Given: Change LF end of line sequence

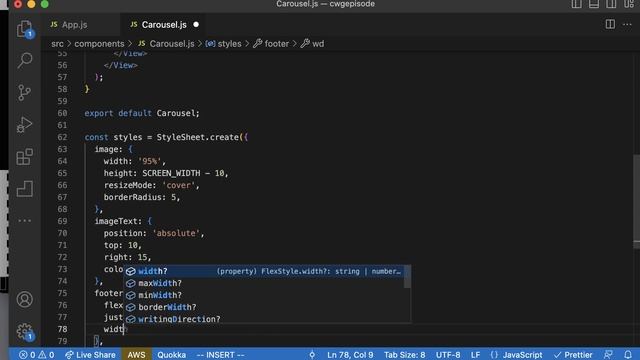Looking at the screenshot, I should click(475, 355).
